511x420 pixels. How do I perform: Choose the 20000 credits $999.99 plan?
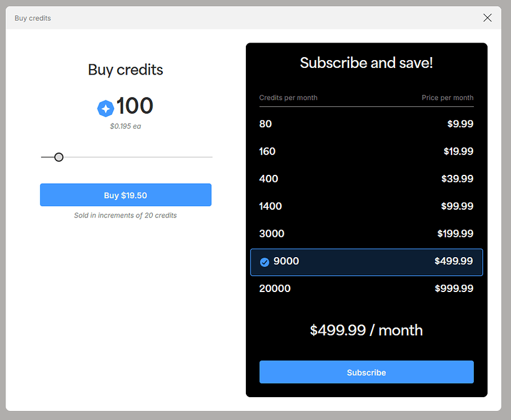click(366, 288)
